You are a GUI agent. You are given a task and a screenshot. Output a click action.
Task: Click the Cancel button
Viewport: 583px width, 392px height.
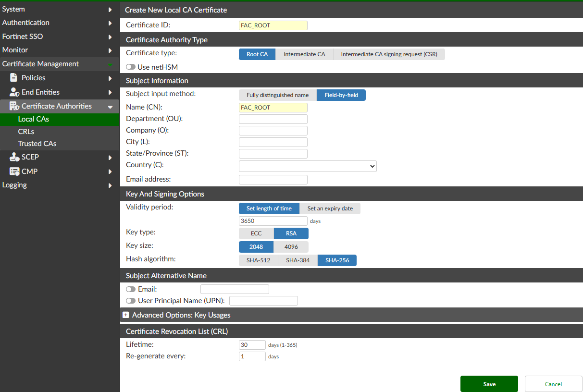(x=554, y=384)
